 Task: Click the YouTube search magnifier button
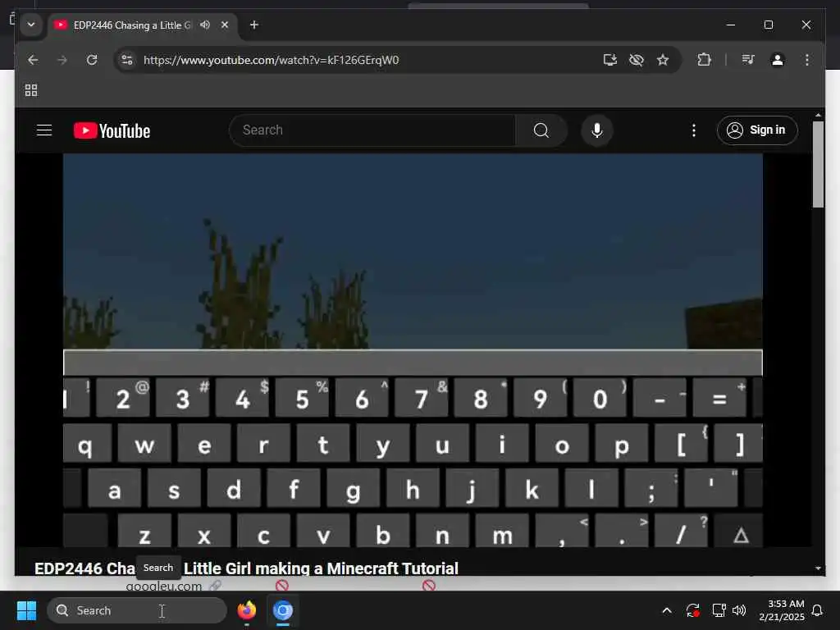pyautogui.click(x=541, y=130)
